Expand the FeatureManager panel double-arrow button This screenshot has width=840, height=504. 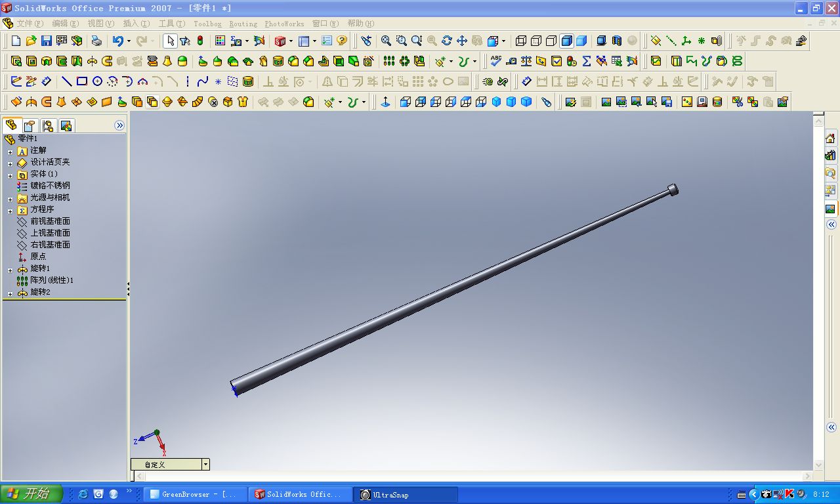point(119,125)
